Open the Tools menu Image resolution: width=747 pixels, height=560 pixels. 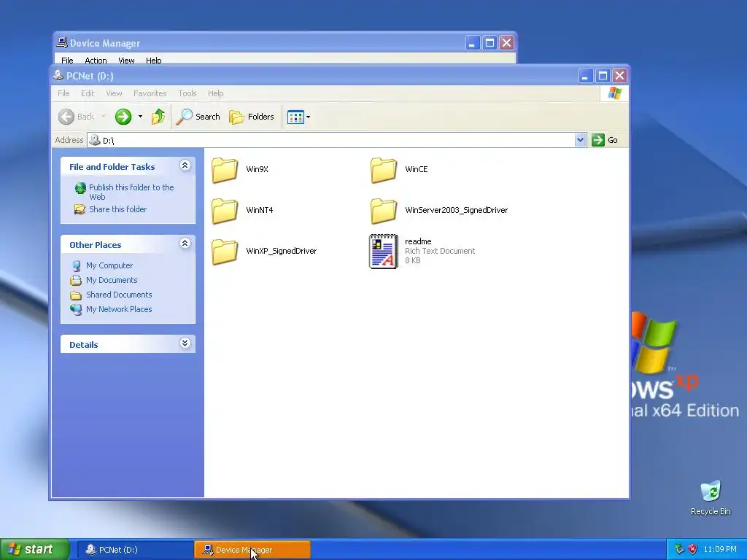(x=187, y=93)
